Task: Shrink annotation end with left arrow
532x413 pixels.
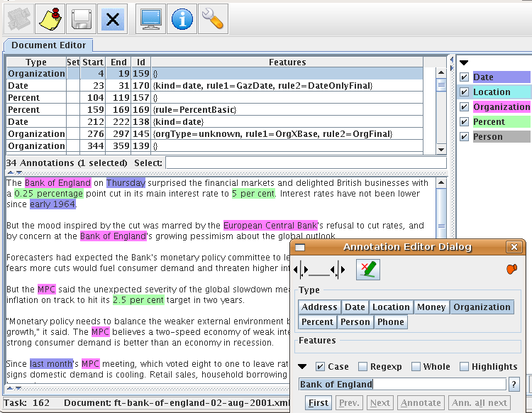Action: tap(333, 270)
